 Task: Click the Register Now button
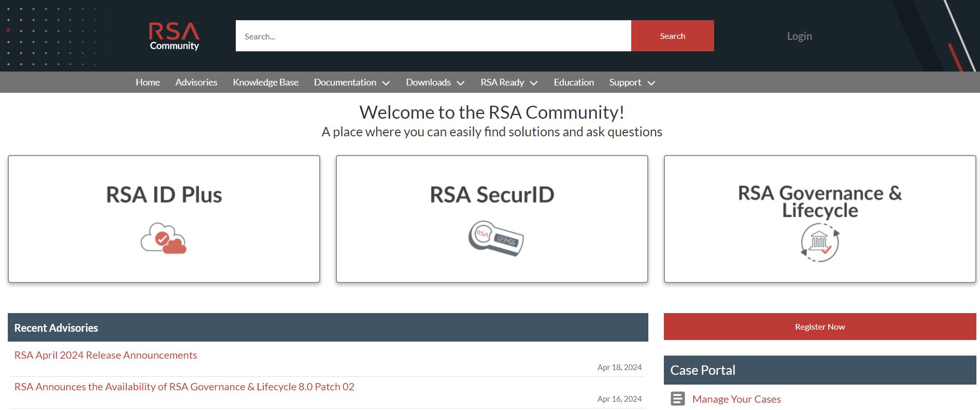coord(820,327)
